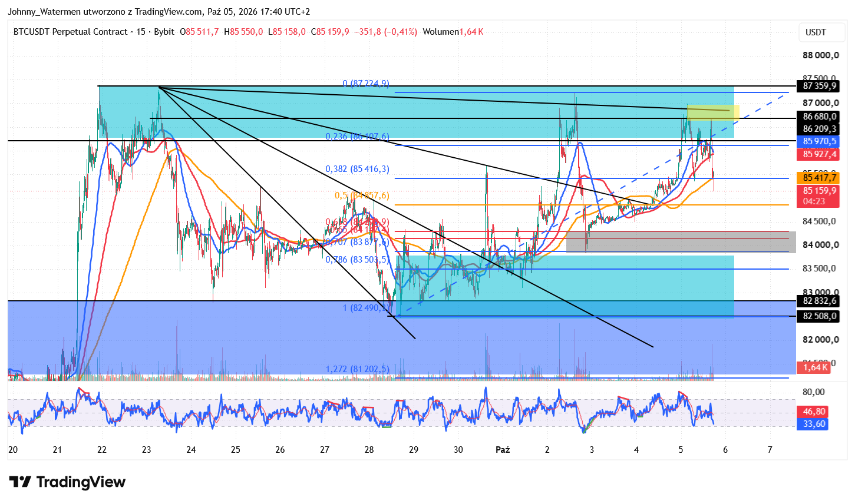This screenshot has height=504, width=855.
Task: Click the Paź month label on time axis
Action: 503,450
